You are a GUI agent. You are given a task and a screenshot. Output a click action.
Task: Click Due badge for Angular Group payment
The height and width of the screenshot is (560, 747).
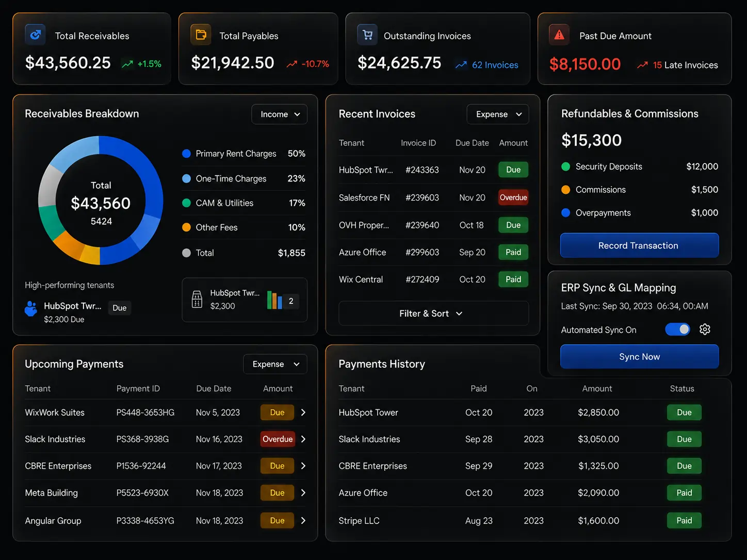[278, 521]
